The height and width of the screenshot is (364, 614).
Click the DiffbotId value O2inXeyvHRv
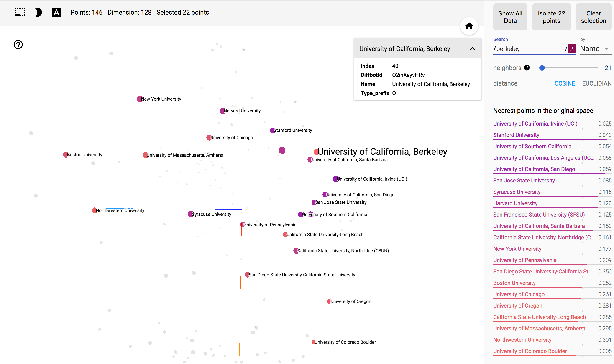[408, 75]
